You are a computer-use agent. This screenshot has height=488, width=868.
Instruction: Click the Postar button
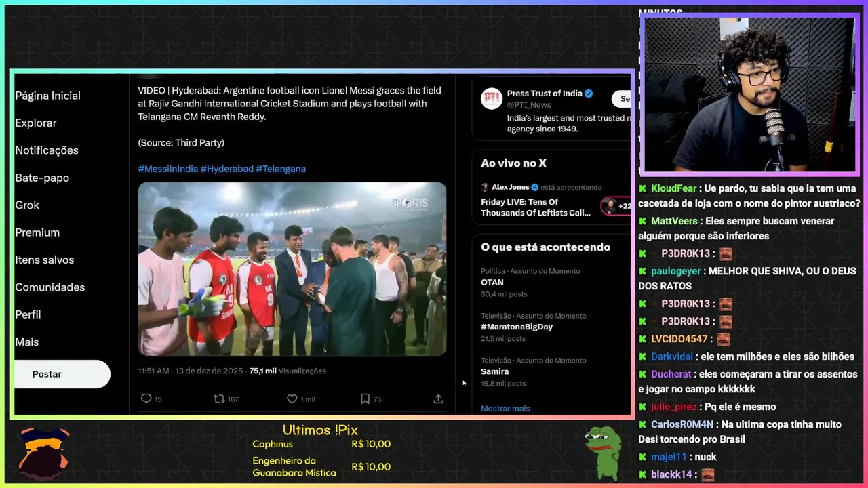pos(62,374)
